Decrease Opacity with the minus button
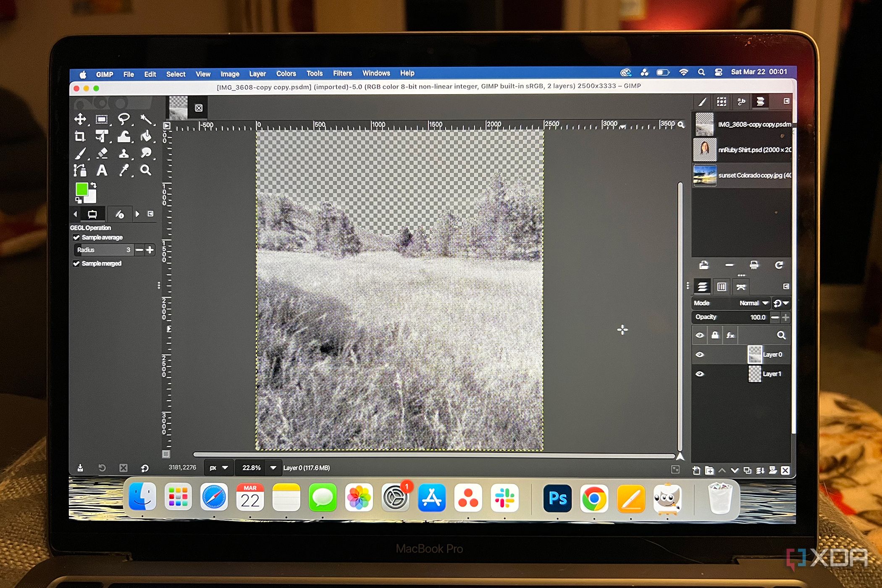The width and height of the screenshot is (882, 588). 775,318
